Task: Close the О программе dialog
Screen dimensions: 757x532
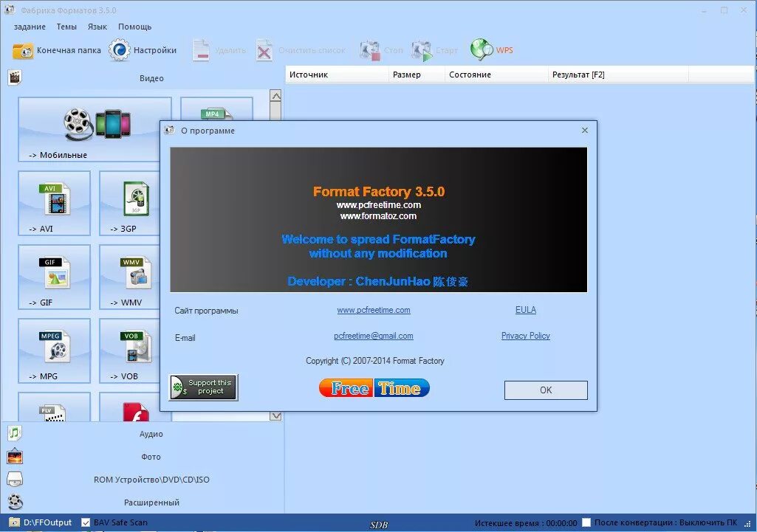Action: point(585,130)
